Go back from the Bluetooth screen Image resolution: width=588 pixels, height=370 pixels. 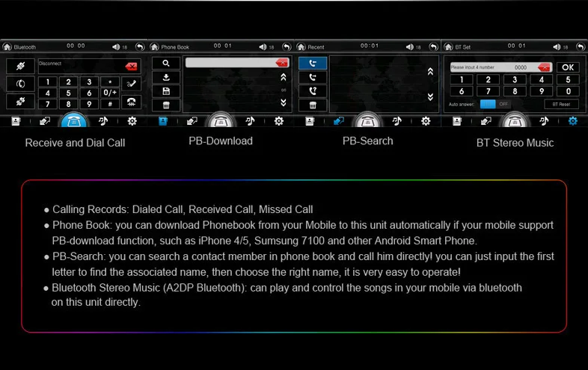click(x=140, y=47)
